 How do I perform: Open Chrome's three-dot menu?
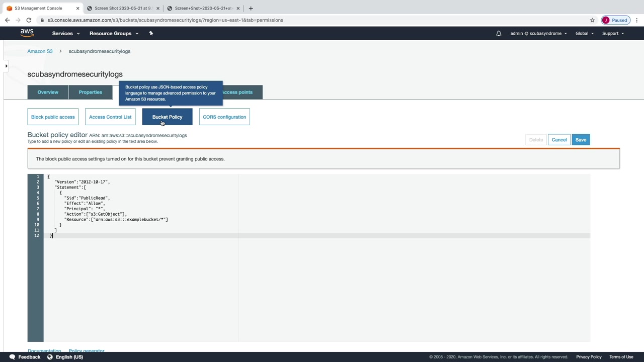637,20
